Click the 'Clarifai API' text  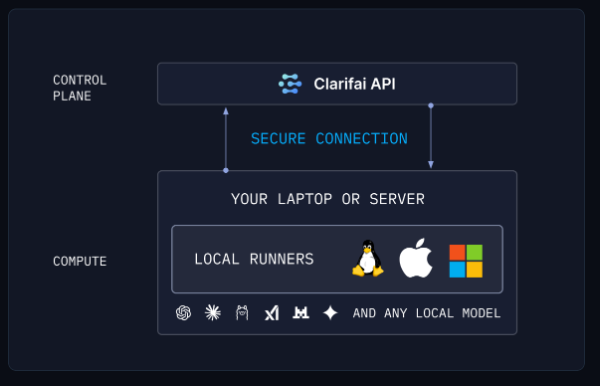[354, 84]
